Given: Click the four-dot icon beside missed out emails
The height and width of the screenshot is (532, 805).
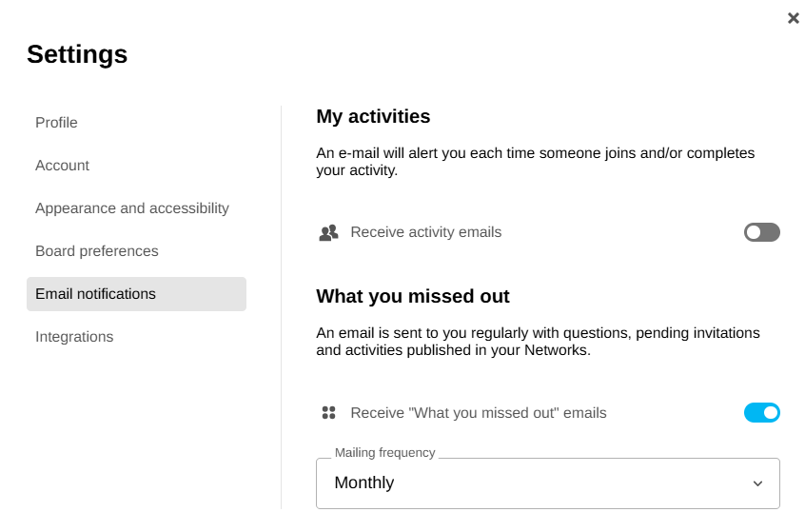Looking at the screenshot, I should pyautogui.click(x=328, y=413).
